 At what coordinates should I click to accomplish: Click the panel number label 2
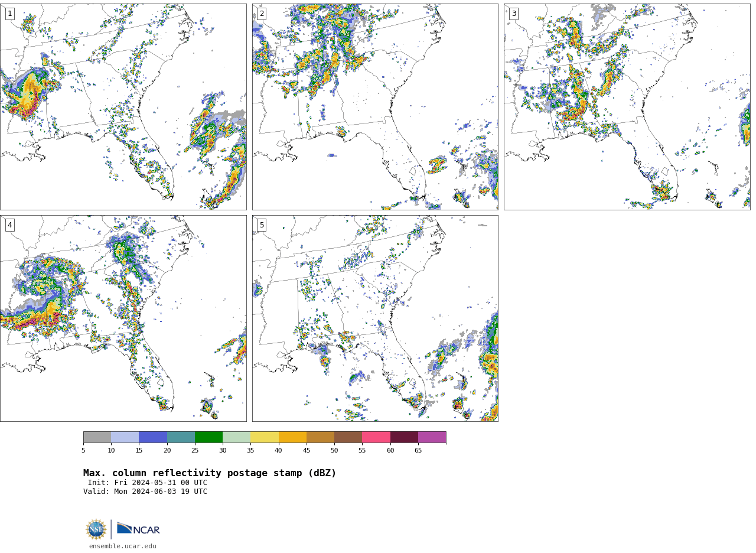coord(262,14)
